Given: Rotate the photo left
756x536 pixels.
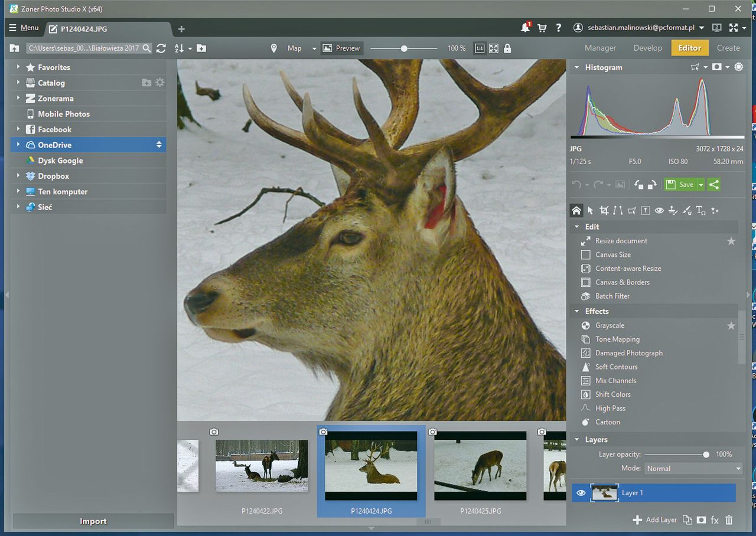Looking at the screenshot, I should point(638,185).
